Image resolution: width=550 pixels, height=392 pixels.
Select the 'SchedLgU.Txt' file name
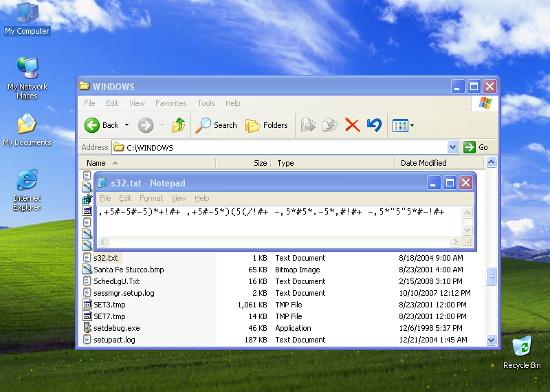[116, 281]
